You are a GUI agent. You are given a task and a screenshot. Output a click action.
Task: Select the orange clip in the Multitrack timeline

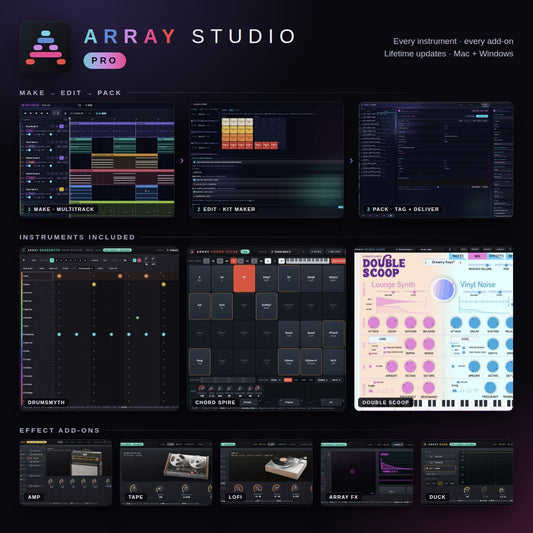coord(124,161)
